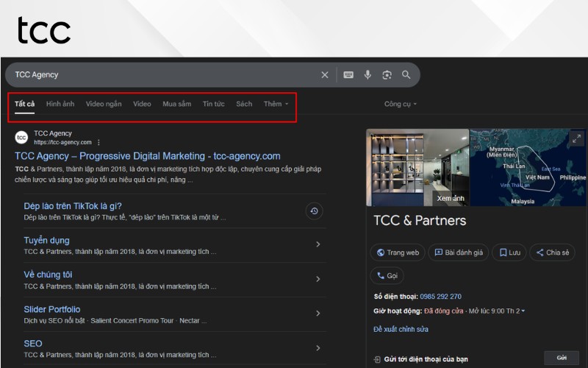Image resolution: width=588 pixels, height=368 pixels.
Task: Open the Công cụ tools dropdown
Action: point(400,104)
